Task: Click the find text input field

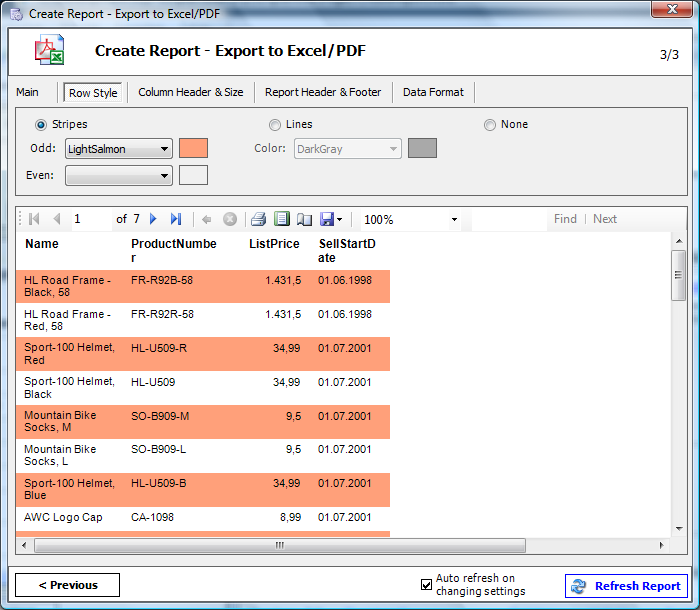Action: coord(509,219)
